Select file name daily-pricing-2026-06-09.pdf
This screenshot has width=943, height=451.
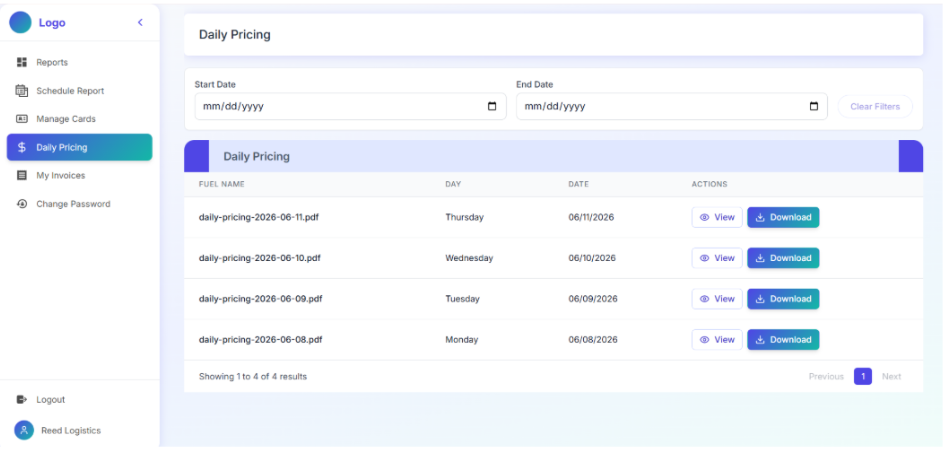[x=260, y=299]
